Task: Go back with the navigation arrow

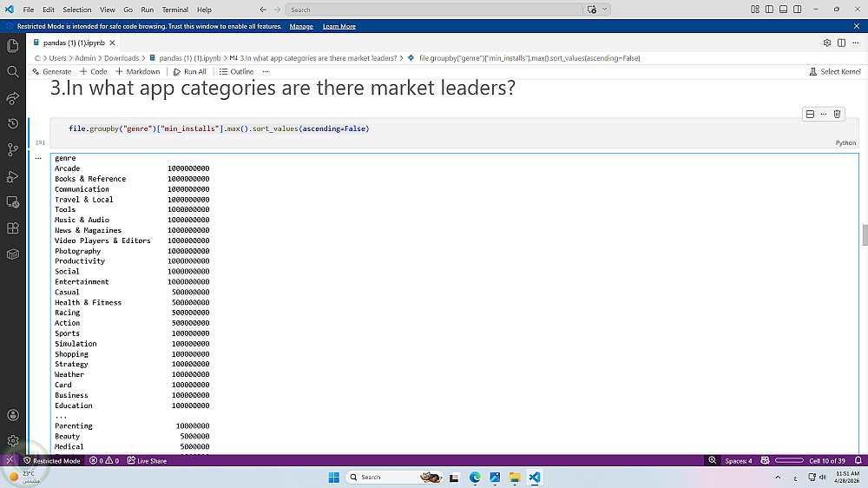Action: click(263, 10)
